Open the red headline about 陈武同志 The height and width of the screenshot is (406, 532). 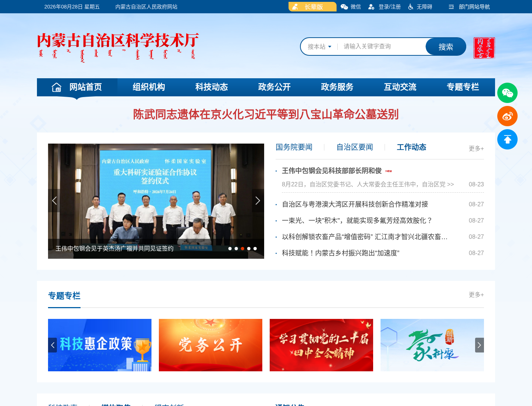[x=266, y=114]
